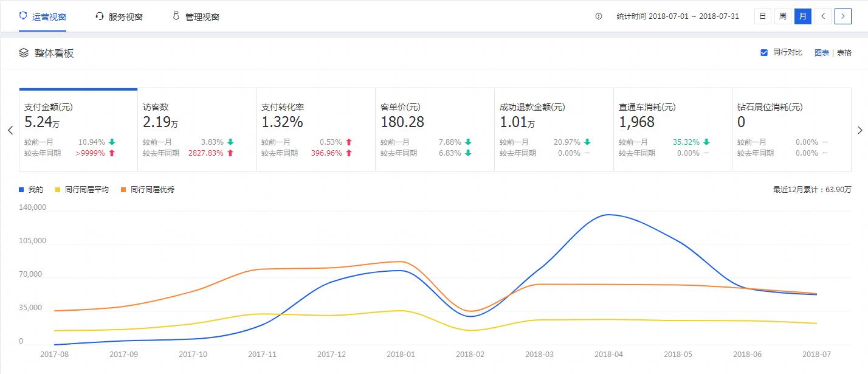Click the 服务视窗 headset icon
This screenshot has height=374, width=868.
tap(100, 16)
